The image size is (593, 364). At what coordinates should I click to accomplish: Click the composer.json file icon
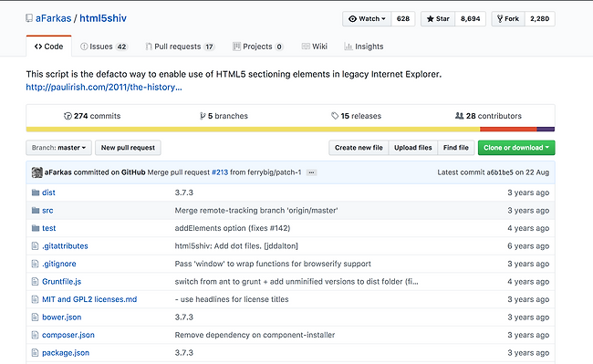pos(36,335)
